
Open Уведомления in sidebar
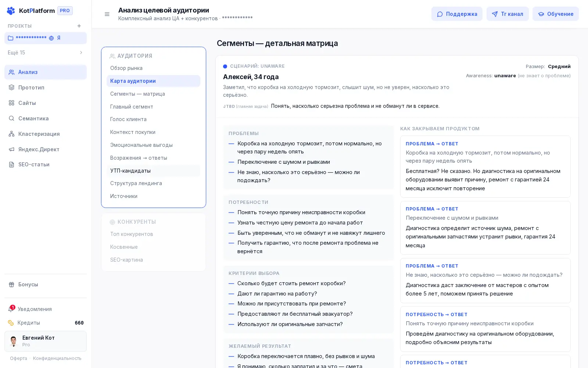(46, 309)
